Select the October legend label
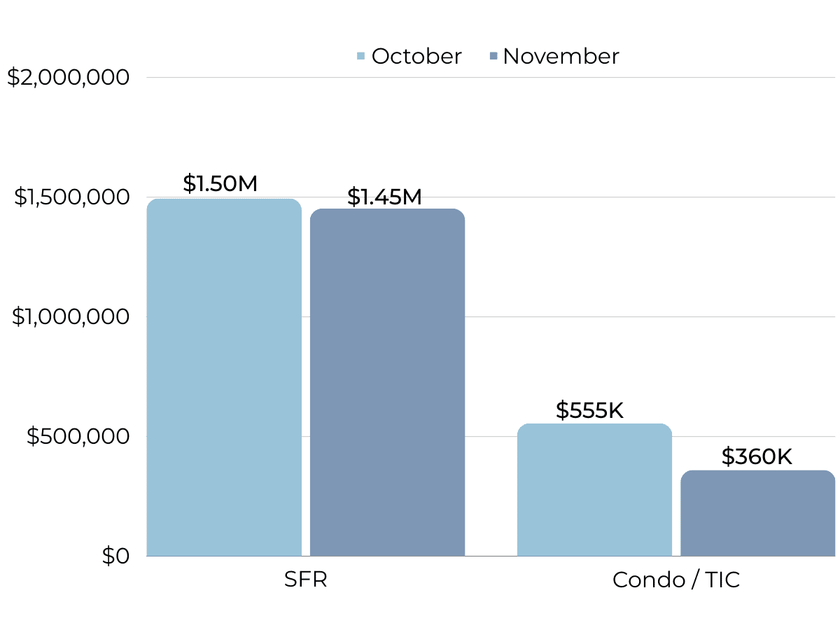Image resolution: width=840 pixels, height=630 pixels. pyautogui.click(x=416, y=57)
